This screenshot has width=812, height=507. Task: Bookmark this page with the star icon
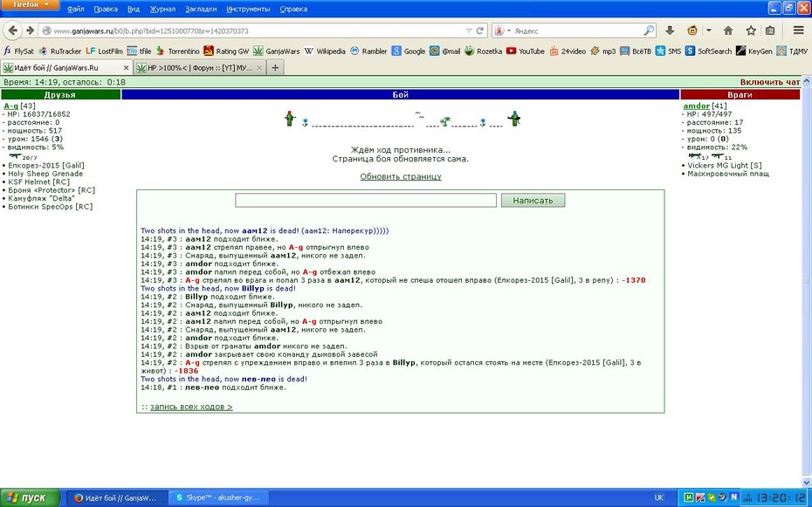pos(751,31)
